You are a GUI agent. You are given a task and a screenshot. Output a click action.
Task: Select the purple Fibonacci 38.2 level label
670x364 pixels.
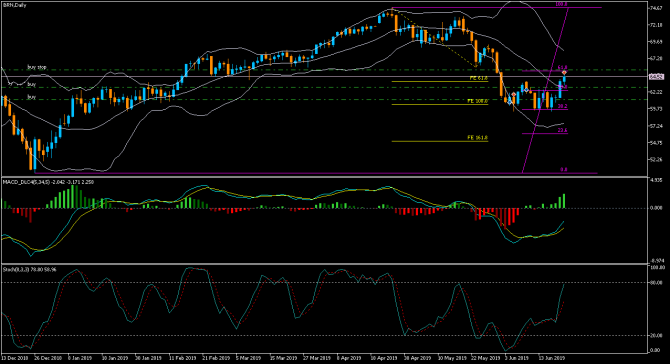(x=563, y=106)
